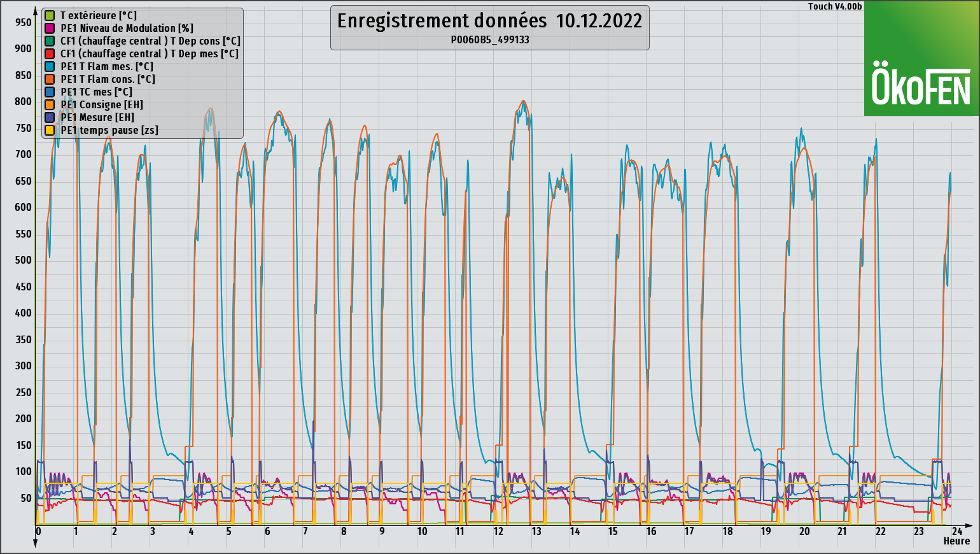Select legend label 'PE1 Mesure [EH]'
Viewport: 980px width, 554px height.
pyautogui.click(x=97, y=117)
